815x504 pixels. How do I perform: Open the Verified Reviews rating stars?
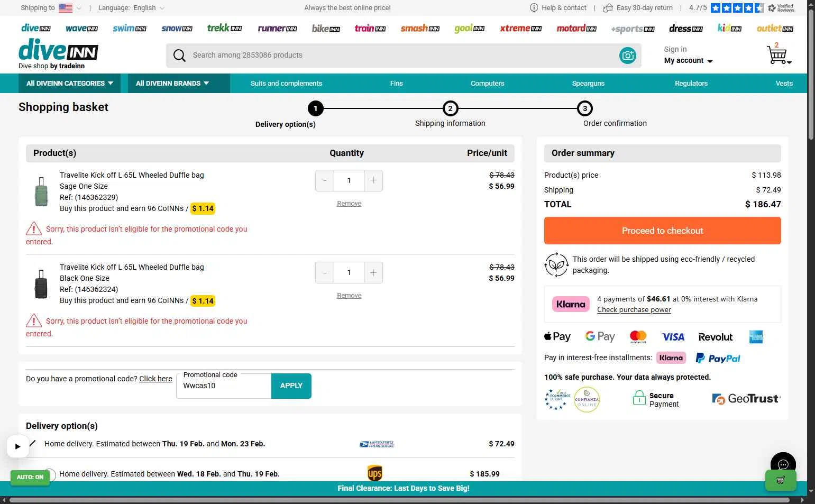tap(737, 8)
